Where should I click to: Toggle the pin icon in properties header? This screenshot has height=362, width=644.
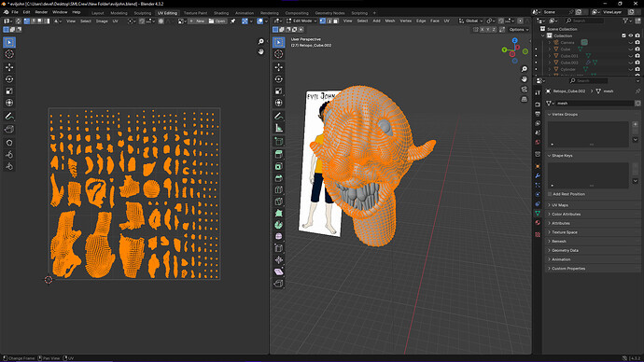637,91
